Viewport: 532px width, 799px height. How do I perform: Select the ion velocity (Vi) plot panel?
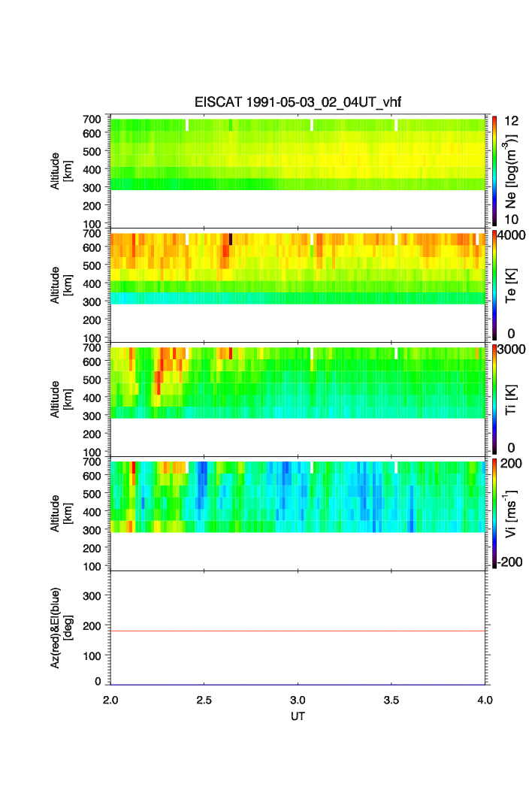pos(298,514)
